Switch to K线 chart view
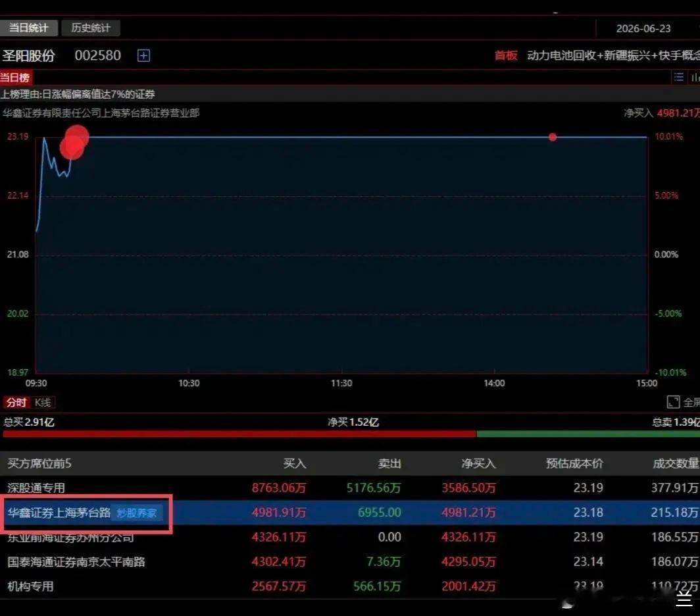This screenshot has height=616, width=700. [43, 403]
